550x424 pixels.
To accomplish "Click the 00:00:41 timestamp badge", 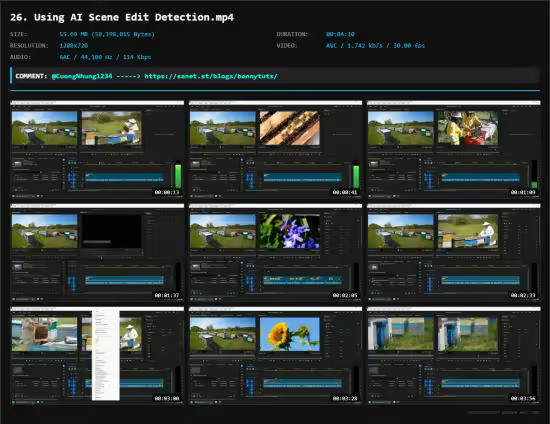I will point(345,192).
